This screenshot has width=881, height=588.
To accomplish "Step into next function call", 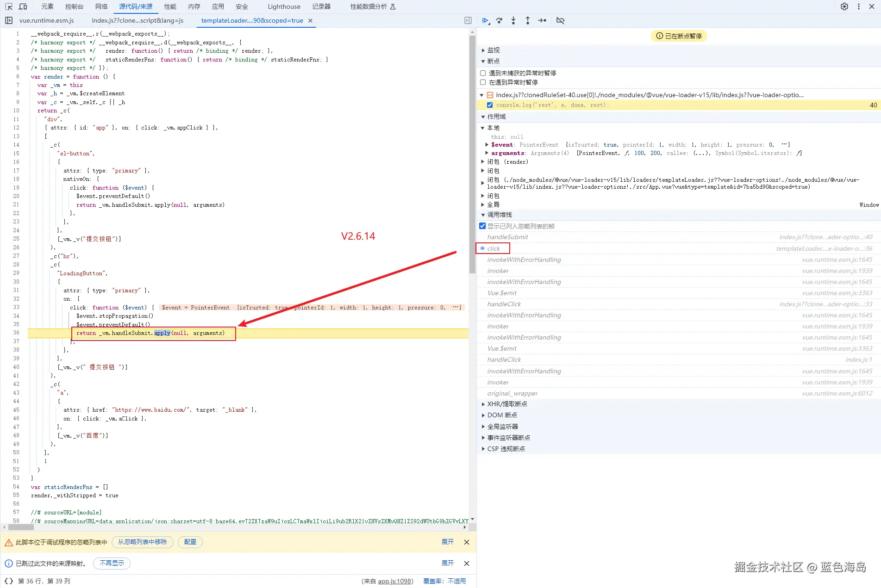I will (513, 20).
